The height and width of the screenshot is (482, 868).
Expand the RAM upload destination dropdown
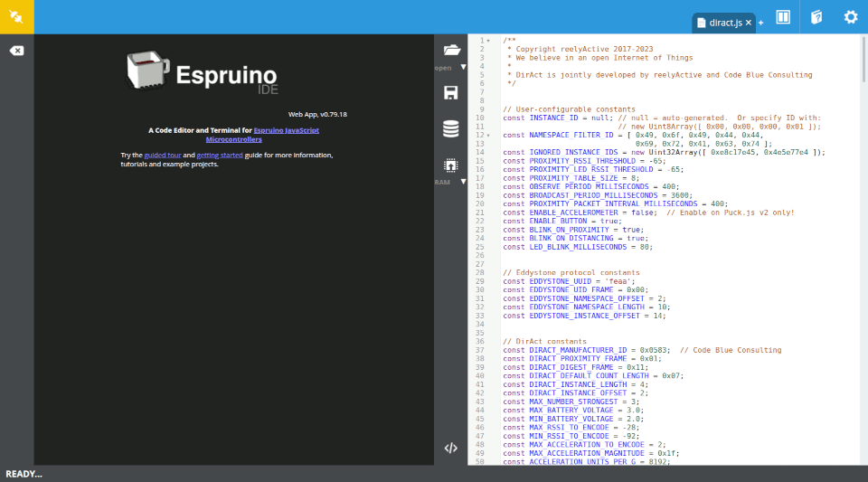pos(463,182)
